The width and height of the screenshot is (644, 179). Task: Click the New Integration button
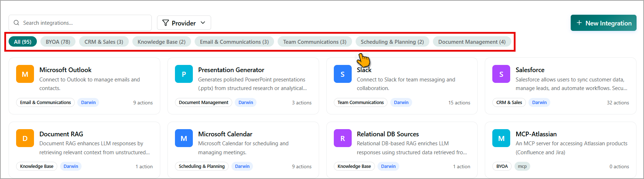click(x=604, y=23)
